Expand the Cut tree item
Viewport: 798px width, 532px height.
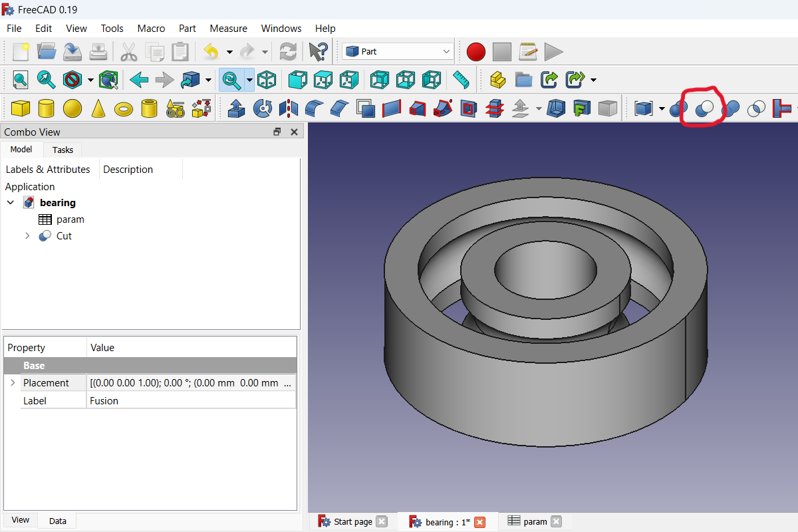click(27, 235)
